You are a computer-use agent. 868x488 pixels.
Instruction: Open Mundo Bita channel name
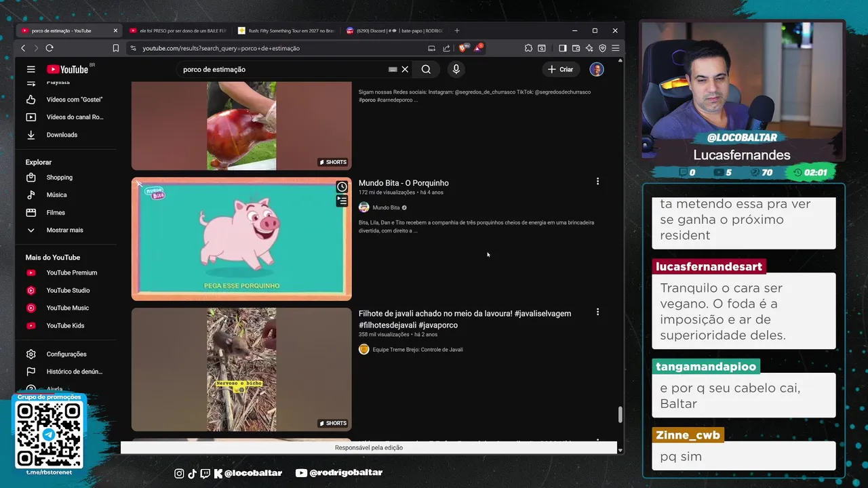(386, 207)
